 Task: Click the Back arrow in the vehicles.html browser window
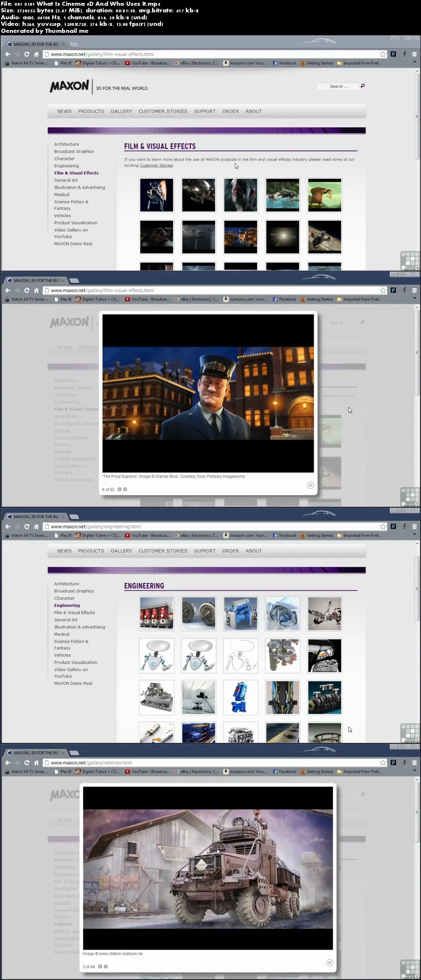[x=7, y=762]
